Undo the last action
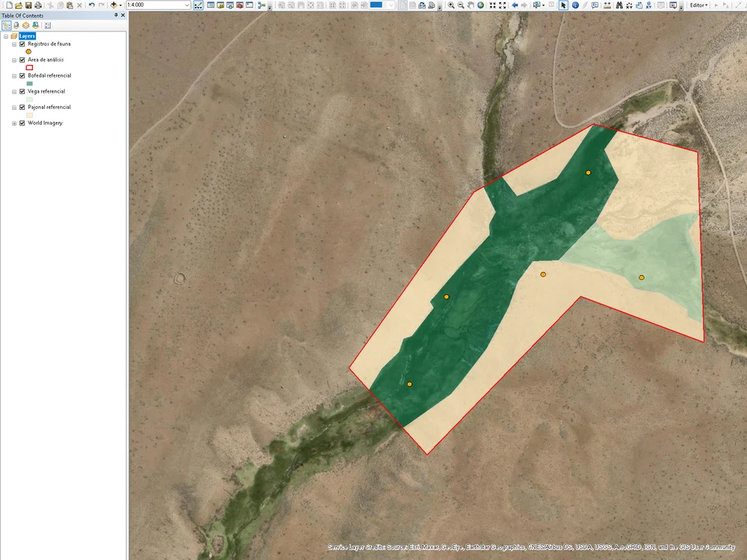This screenshot has width=747, height=560. (91, 5)
